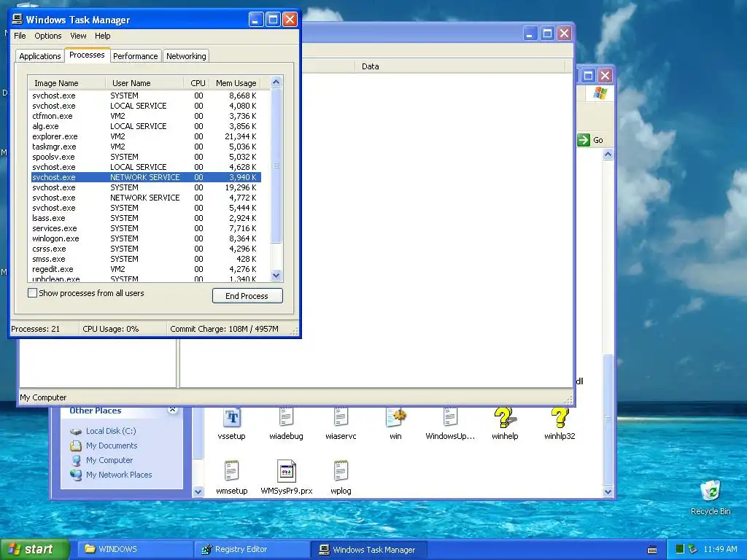Select the regedit.exe process row
This screenshot has width=747, height=560.
145,270
